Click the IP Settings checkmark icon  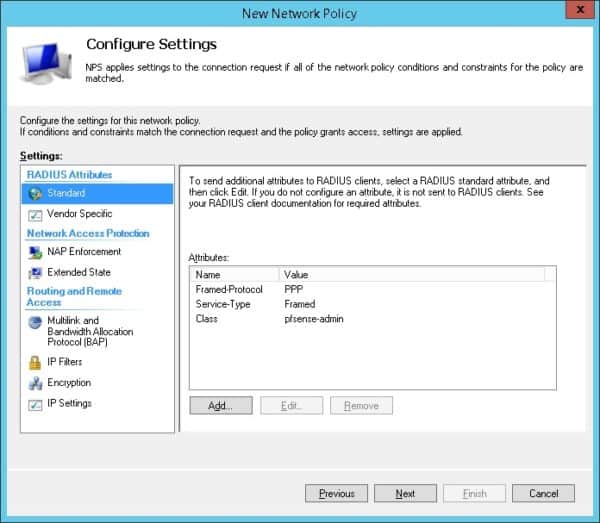[36, 404]
